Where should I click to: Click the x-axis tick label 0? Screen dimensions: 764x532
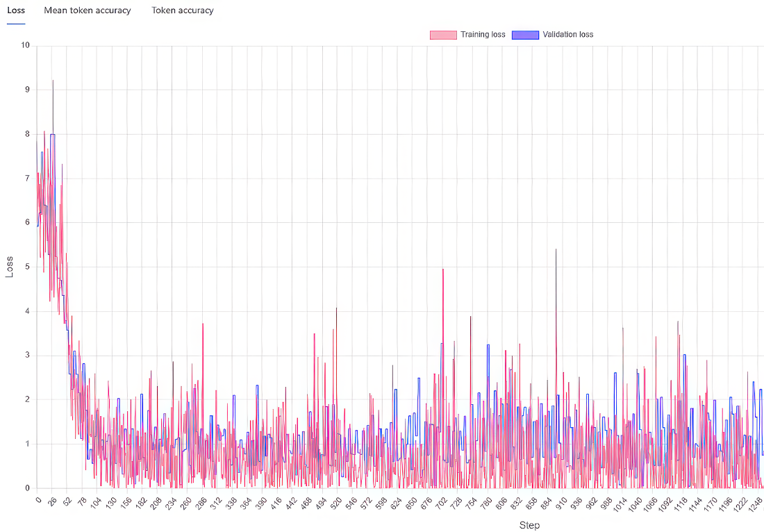tap(39, 499)
